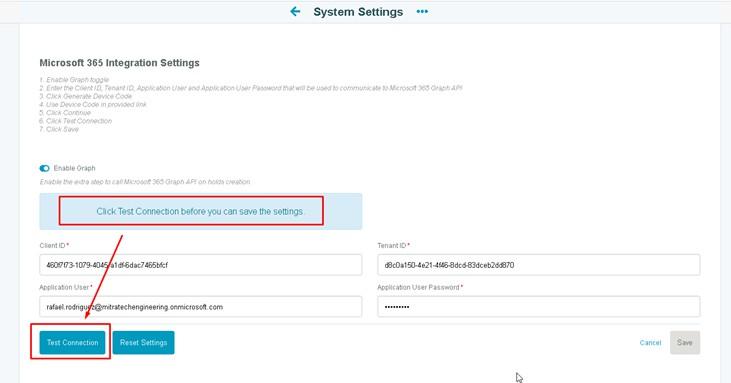Click the Client ID field label
Image resolution: width=731 pixels, height=383 pixels.
point(54,246)
